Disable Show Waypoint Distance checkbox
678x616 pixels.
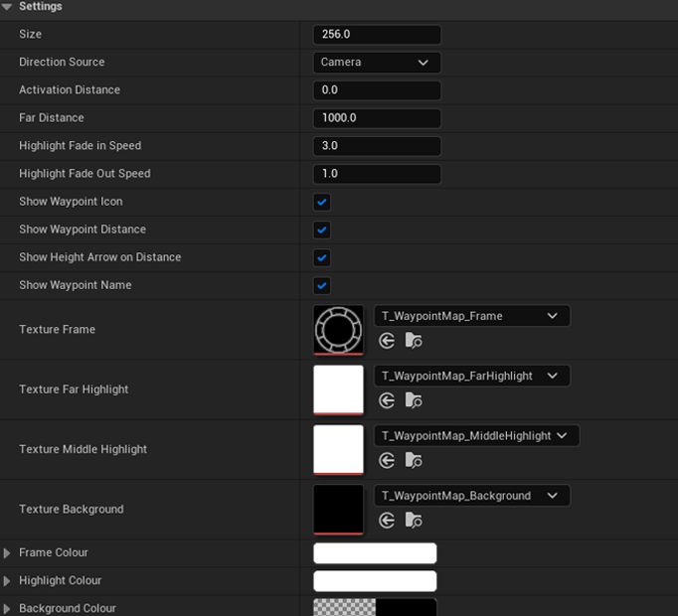[x=322, y=230]
